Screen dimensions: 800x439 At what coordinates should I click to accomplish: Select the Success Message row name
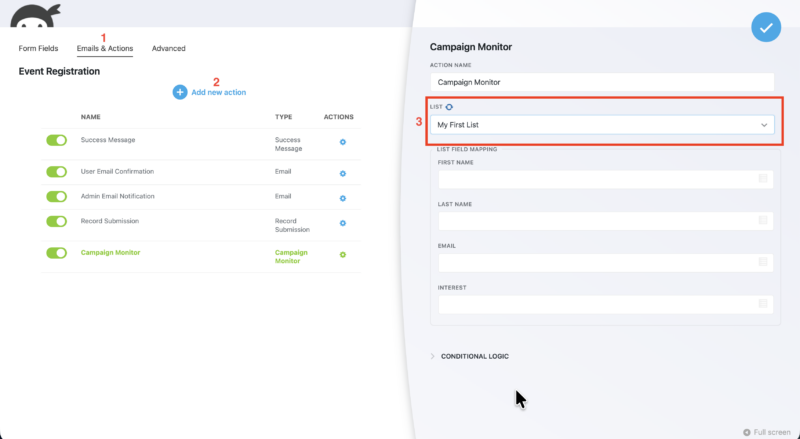[108, 140]
